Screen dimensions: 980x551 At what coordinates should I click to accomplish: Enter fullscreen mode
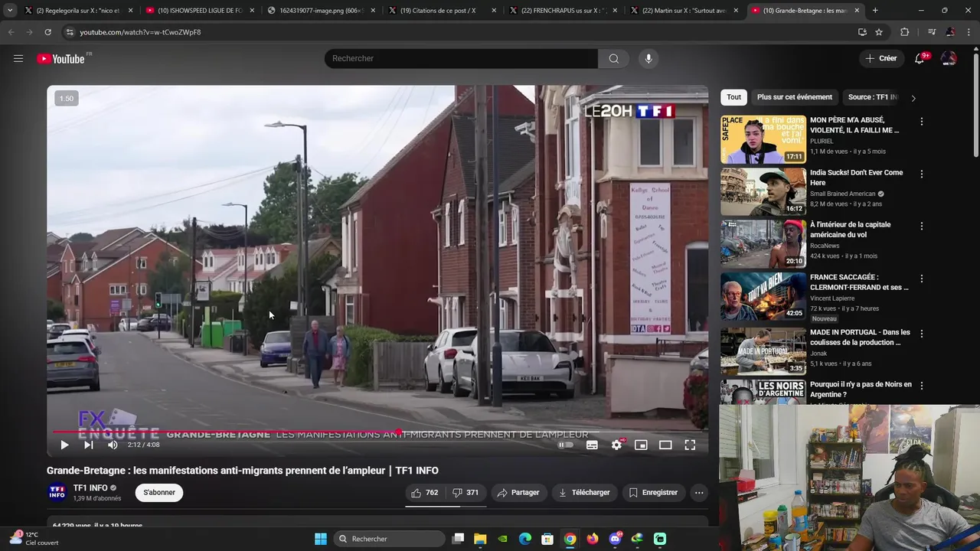[690, 445]
